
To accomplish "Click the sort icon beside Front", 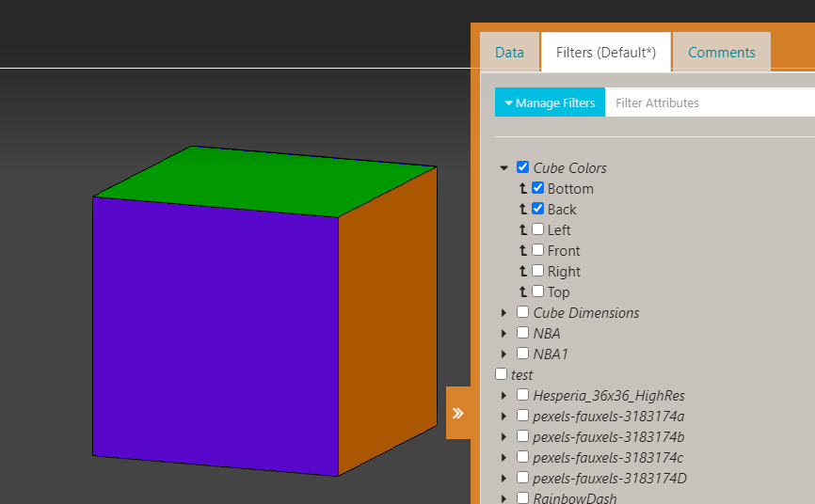I will 523,250.
